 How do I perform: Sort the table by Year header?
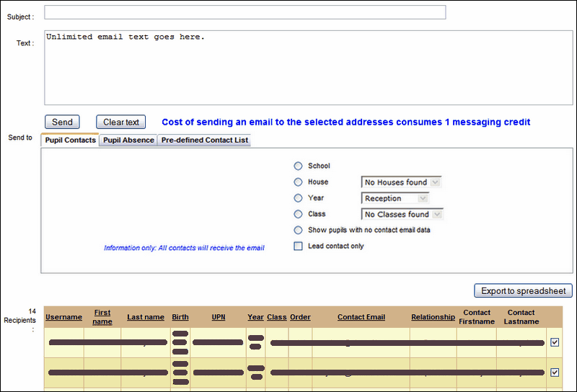(x=256, y=317)
